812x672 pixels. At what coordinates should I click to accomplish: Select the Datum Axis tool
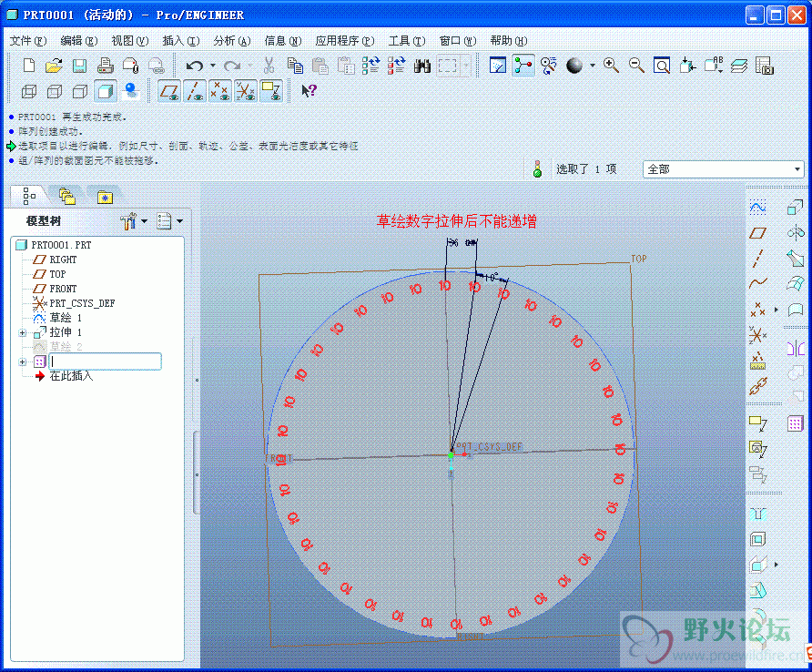(757, 259)
